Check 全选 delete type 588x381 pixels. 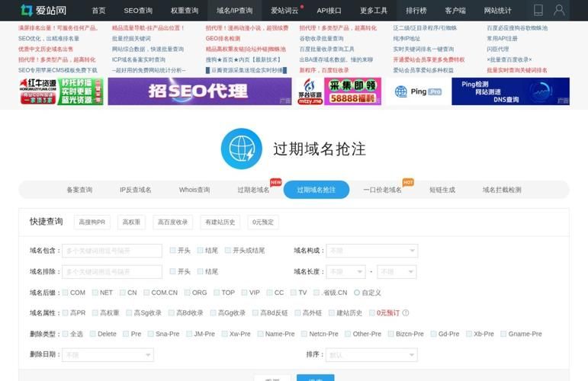pos(66,334)
